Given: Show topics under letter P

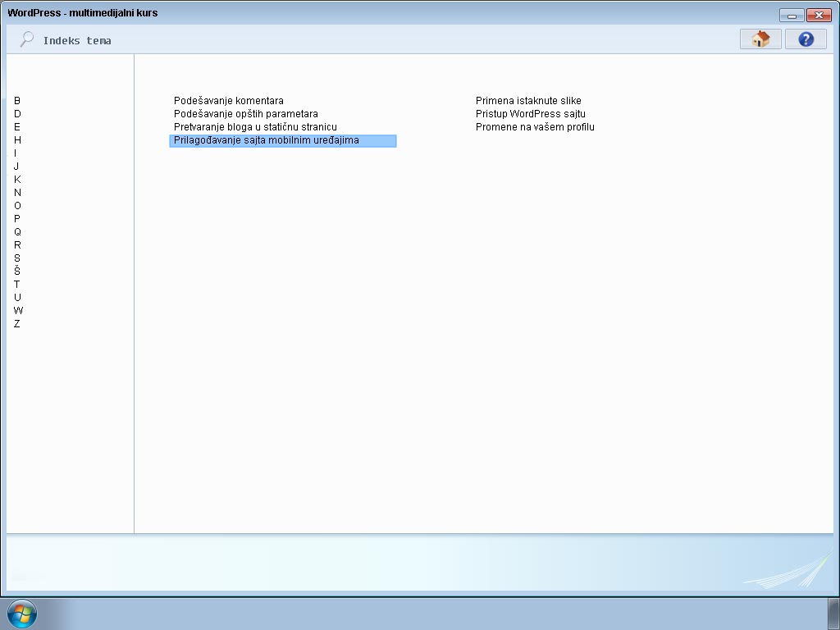Looking at the screenshot, I should [17, 219].
